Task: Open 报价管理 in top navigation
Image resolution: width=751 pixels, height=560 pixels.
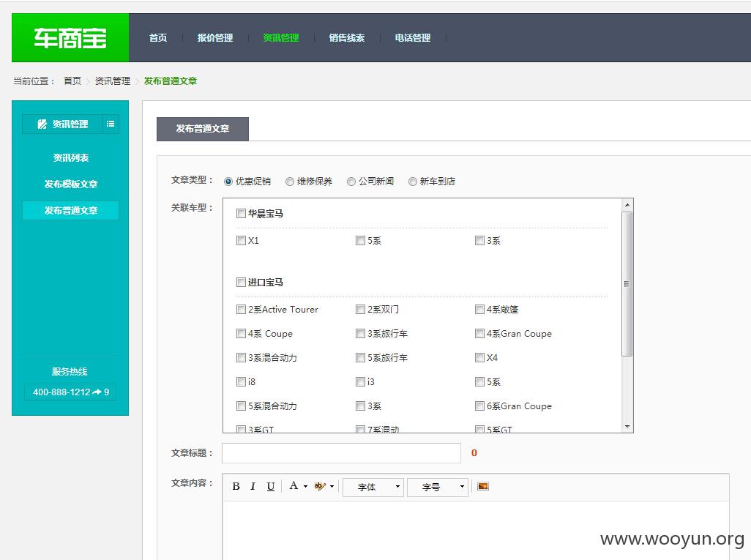Action: click(215, 38)
